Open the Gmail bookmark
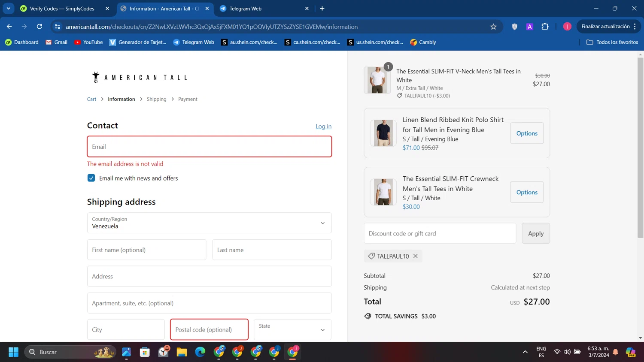This screenshot has width=644, height=362. [x=56, y=42]
